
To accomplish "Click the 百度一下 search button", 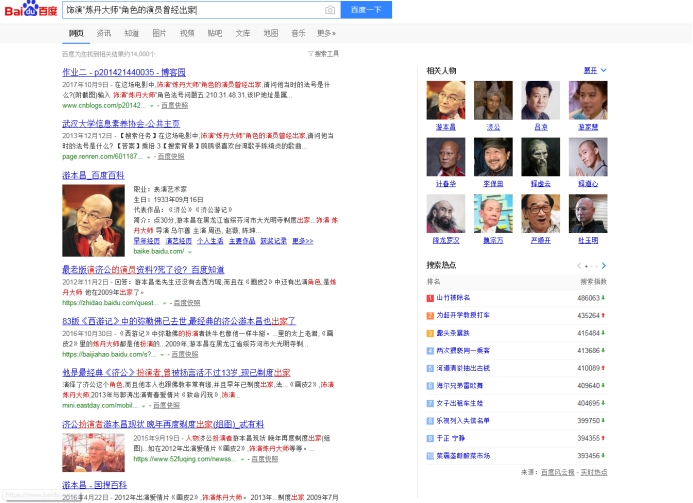I will (366, 10).
